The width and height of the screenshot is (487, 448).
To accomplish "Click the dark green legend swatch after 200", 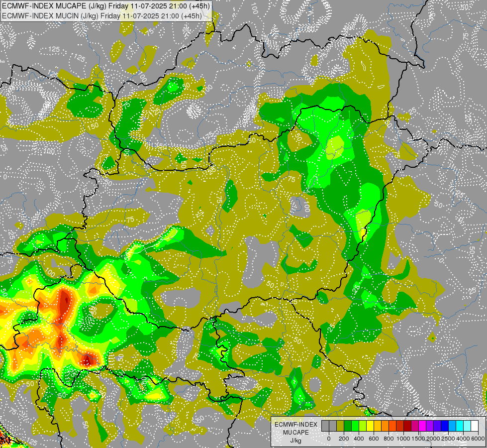I will pyautogui.click(x=348, y=426).
